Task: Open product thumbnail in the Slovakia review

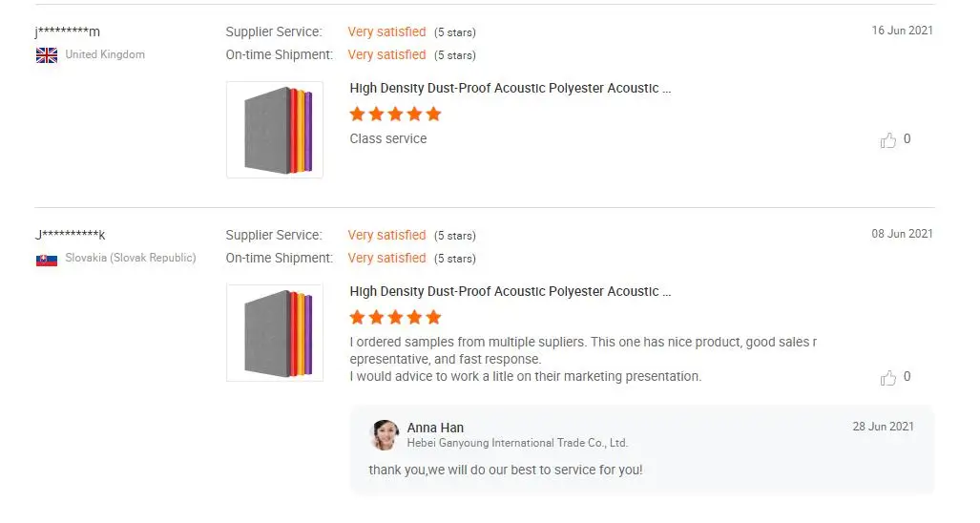Action: [x=275, y=333]
